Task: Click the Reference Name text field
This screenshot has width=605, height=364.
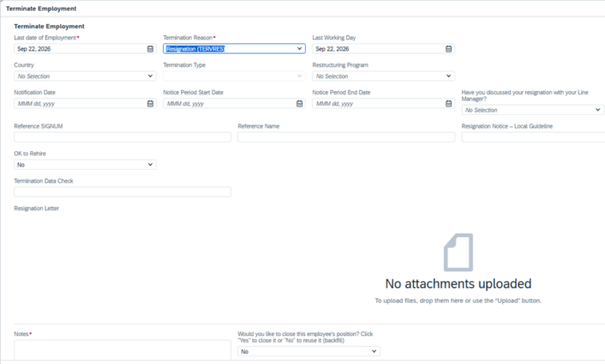Action: [346, 137]
